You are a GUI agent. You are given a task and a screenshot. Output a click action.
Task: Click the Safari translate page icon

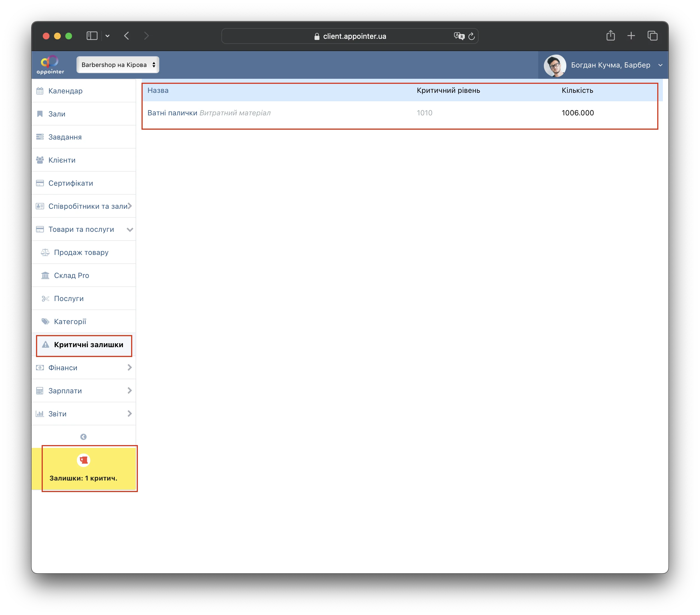coord(459,36)
